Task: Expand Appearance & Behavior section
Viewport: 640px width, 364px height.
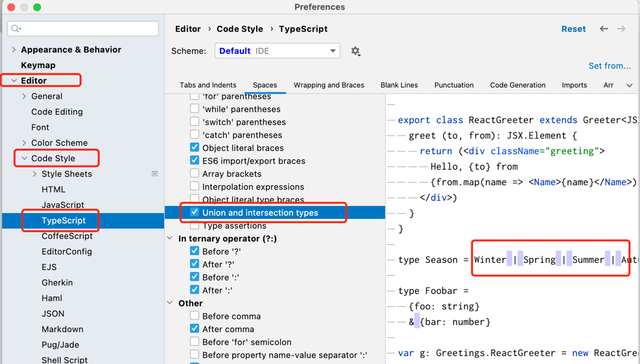Action: pos(14,49)
